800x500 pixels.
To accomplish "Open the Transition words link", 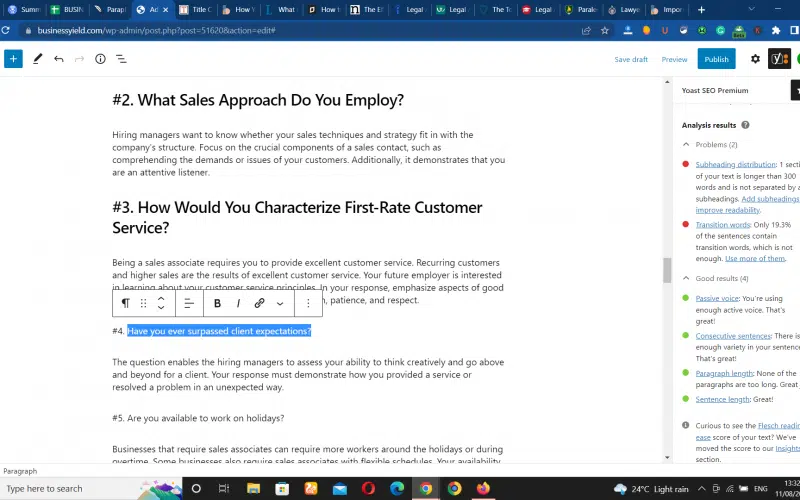I will (724, 225).
